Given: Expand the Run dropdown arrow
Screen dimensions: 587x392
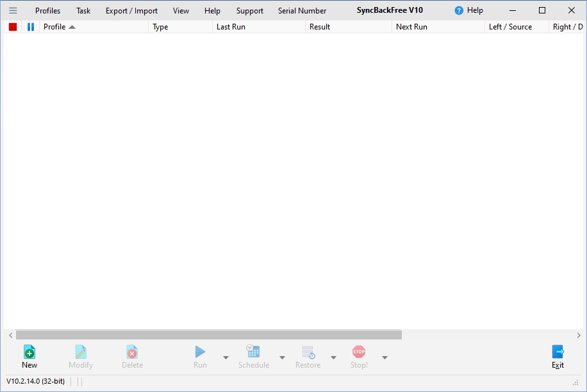Looking at the screenshot, I should [226, 357].
